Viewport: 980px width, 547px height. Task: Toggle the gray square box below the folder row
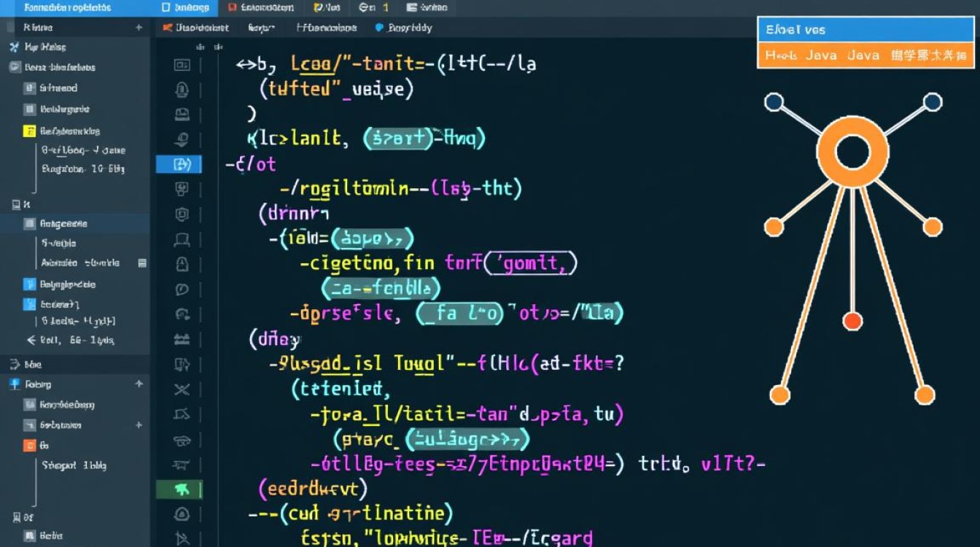click(29, 88)
